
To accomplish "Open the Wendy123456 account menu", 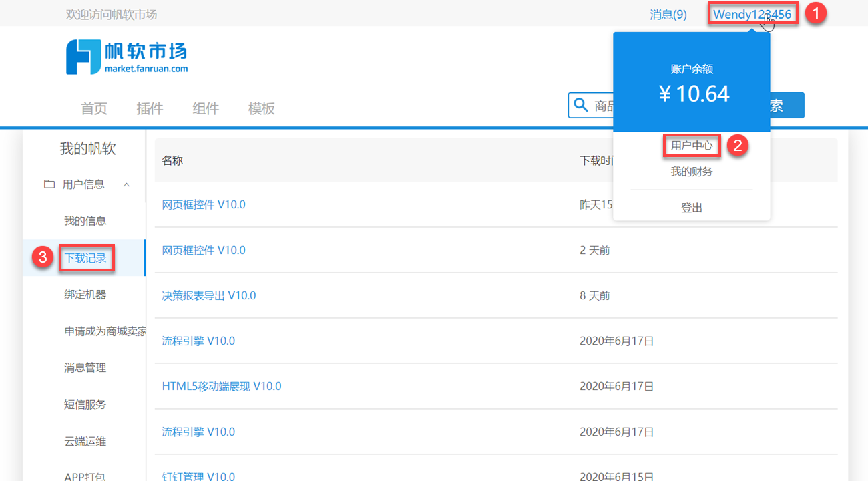I will click(x=752, y=14).
